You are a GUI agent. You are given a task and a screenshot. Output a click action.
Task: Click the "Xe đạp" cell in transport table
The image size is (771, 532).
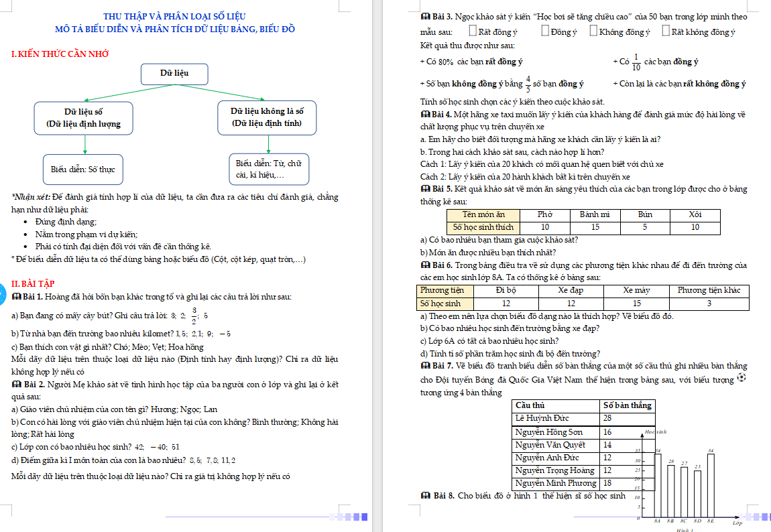coord(571,290)
